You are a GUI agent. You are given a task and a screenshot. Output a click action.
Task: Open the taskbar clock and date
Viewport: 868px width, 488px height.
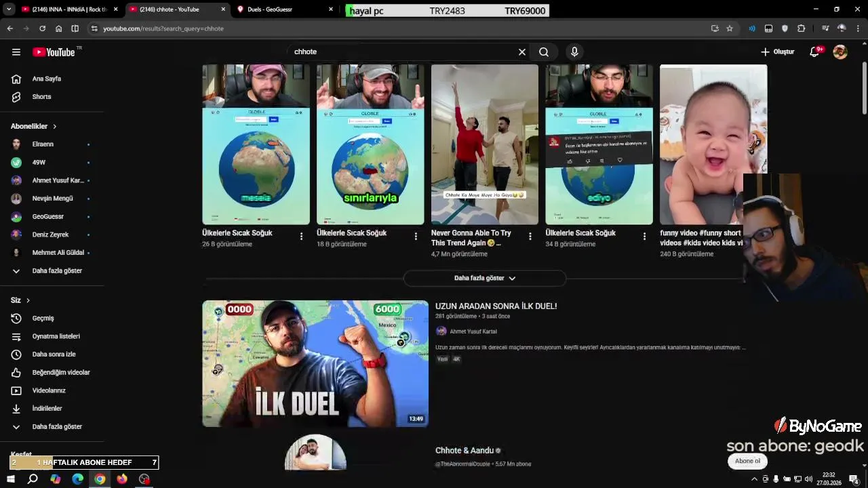[829, 479]
